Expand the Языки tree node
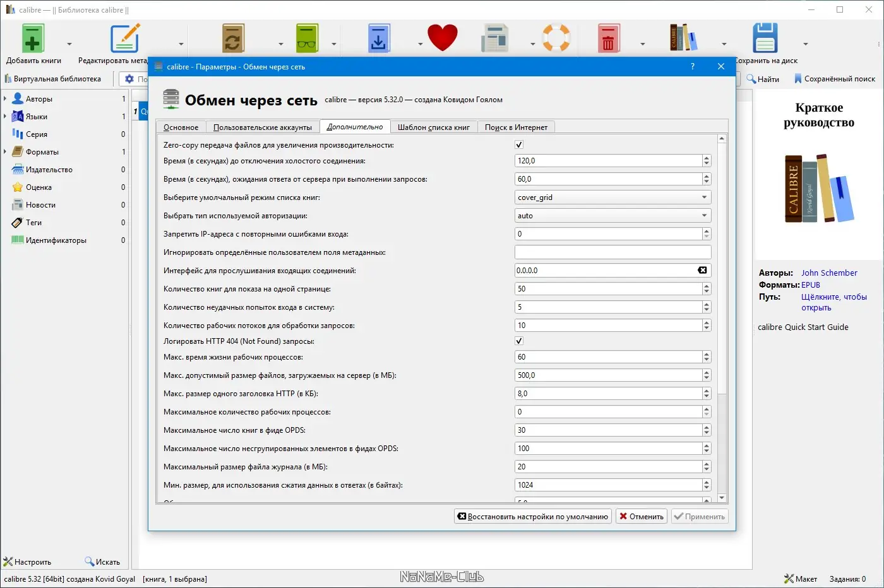The height and width of the screenshot is (588, 884). pyautogui.click(x=5, y=117)
